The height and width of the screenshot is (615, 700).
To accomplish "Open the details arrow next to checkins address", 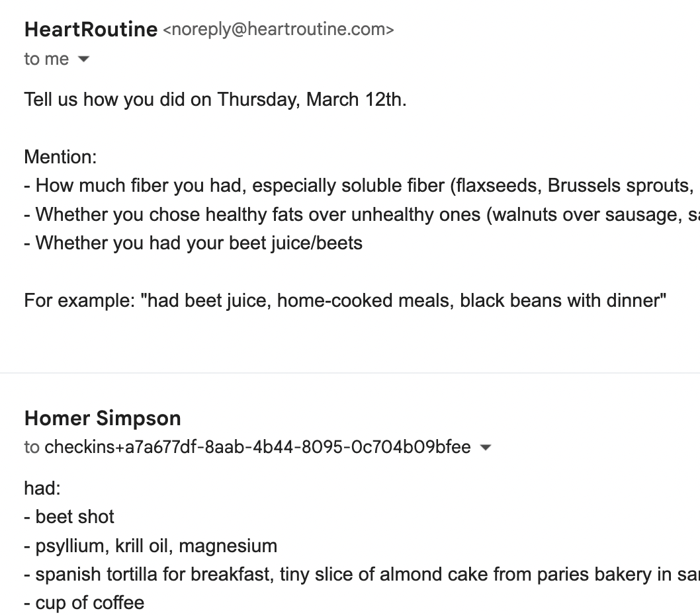I will (485, 447).
